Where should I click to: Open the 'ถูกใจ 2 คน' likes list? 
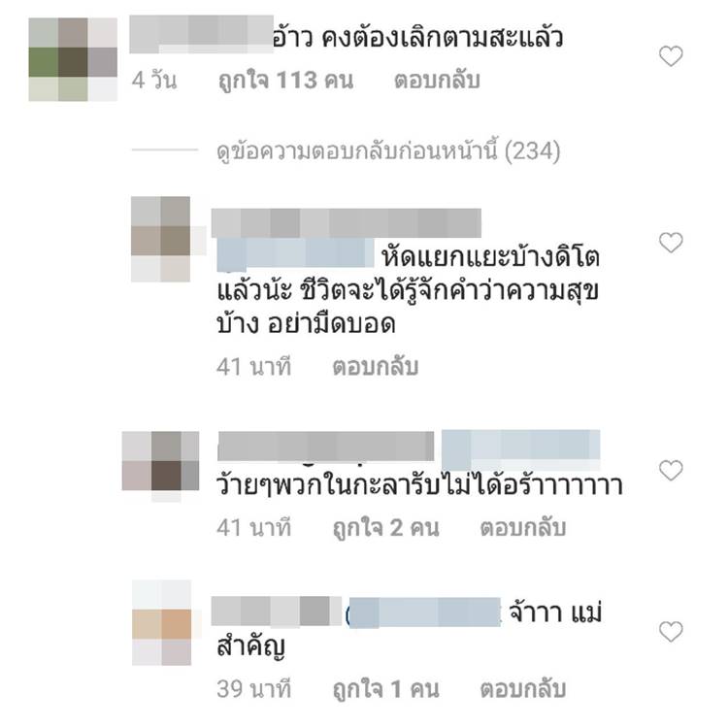pos(385,527)
